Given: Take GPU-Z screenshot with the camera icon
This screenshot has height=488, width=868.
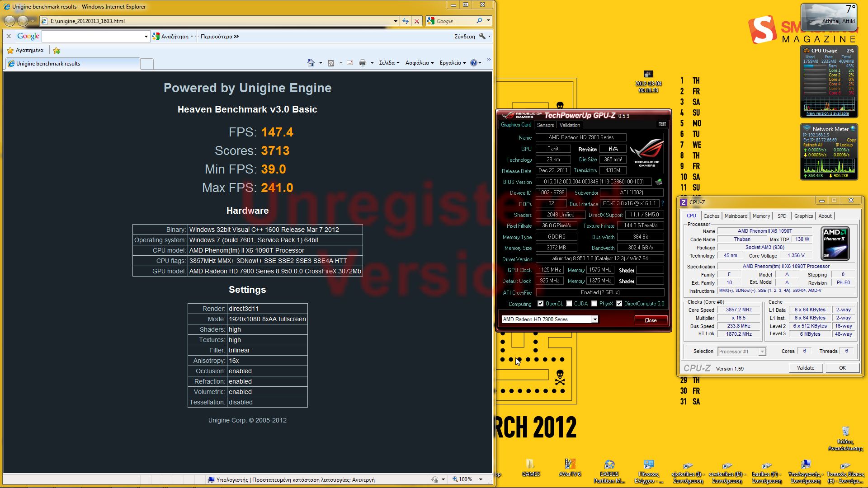Looking at the screenshot, I should tap(662, 124).
